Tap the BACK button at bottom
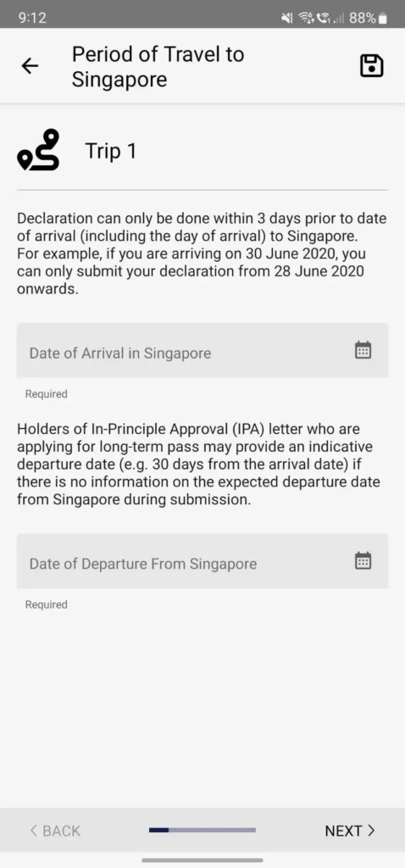Image resolution: width=405 pixels, height=868 pixels. (55, 831)
